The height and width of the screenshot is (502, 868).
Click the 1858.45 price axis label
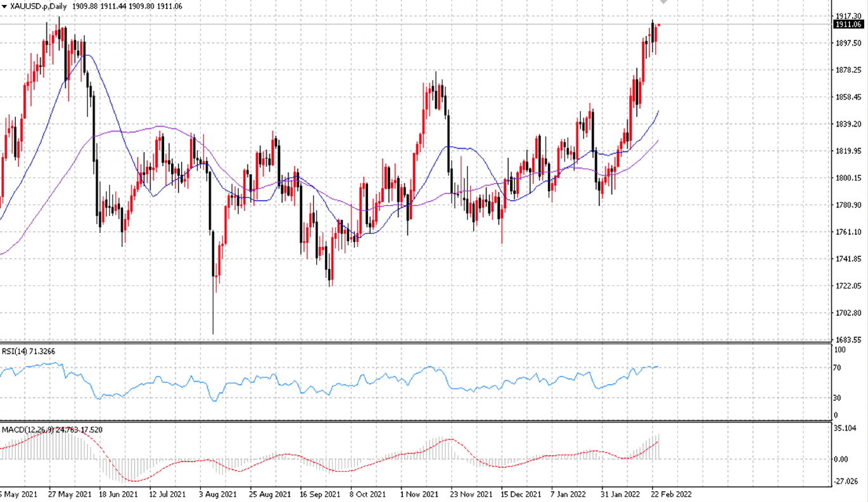(x=848, y=97)
